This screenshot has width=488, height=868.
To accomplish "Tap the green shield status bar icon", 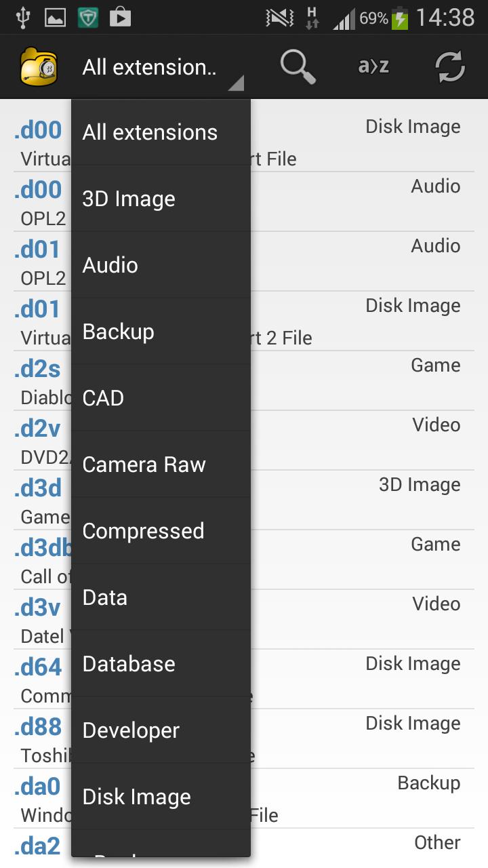I will [88, 18].
